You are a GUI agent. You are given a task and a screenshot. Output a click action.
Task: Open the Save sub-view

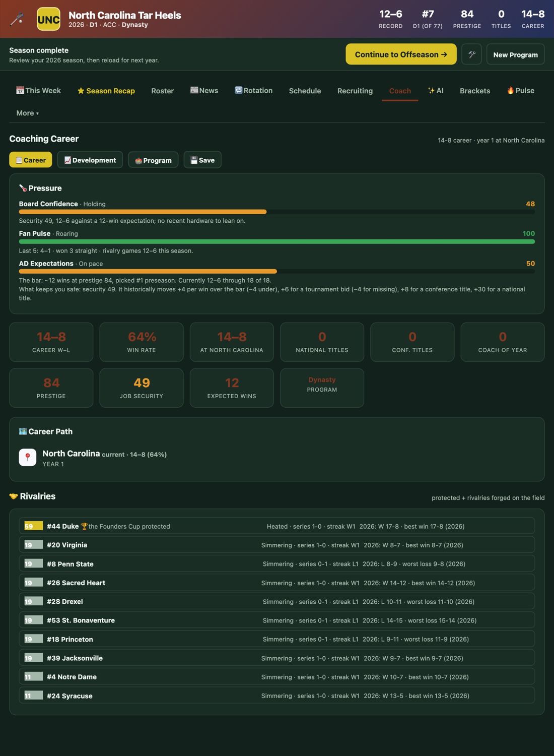tap(202, 160)
